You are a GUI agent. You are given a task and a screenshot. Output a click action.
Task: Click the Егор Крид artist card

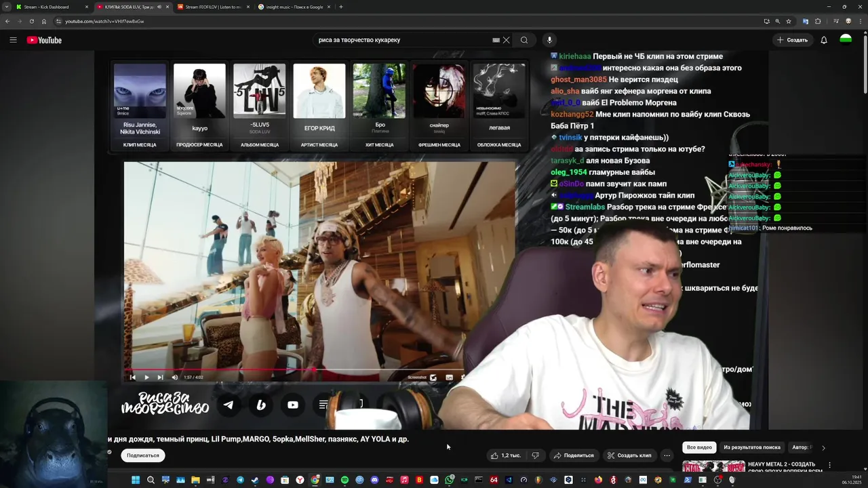tap(319, 105)
